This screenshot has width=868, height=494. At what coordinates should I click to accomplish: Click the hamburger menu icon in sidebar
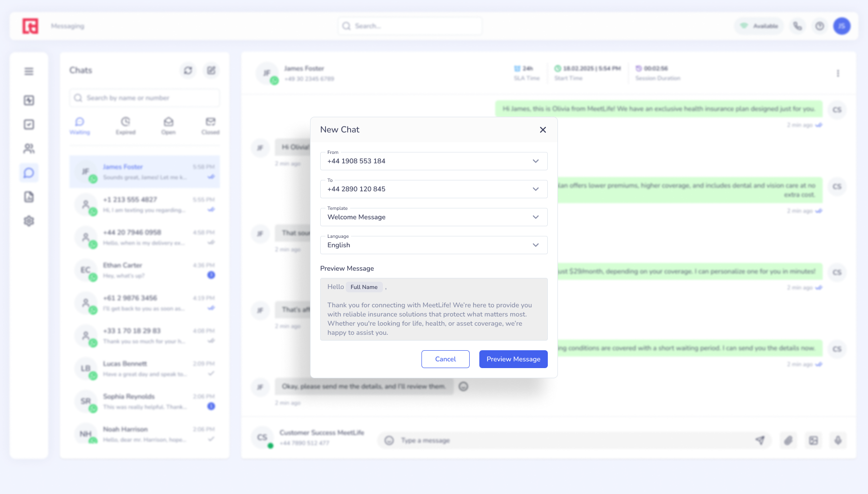pos(29,71)
